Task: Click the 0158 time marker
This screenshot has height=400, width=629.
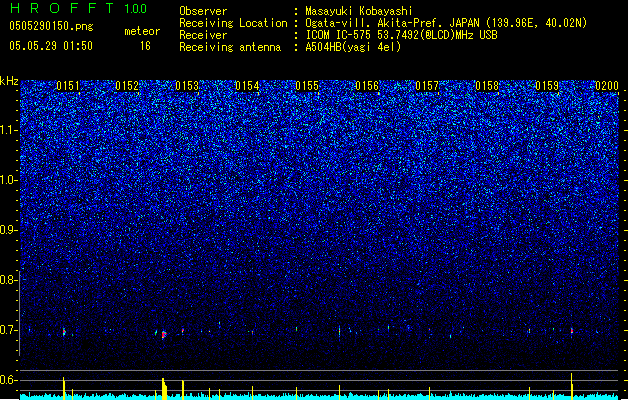Action: tap(487, 86)
